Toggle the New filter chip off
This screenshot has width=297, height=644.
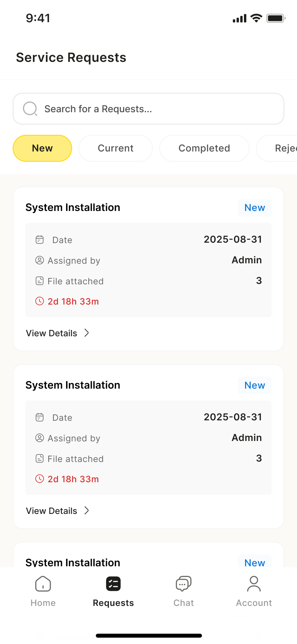42,148
